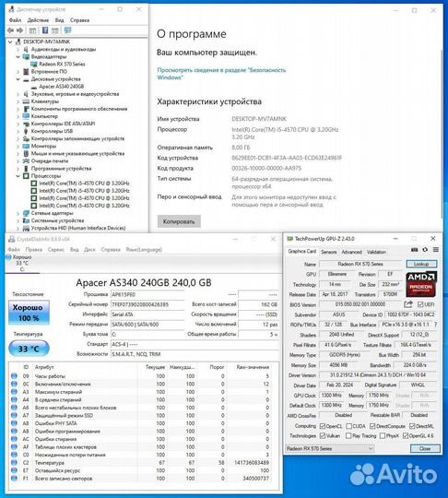The width and height of the screenshot is (448, 498).
Task: Click the status circle for attribute E7 Оставшийся ресурс
Action: point(14,470)
